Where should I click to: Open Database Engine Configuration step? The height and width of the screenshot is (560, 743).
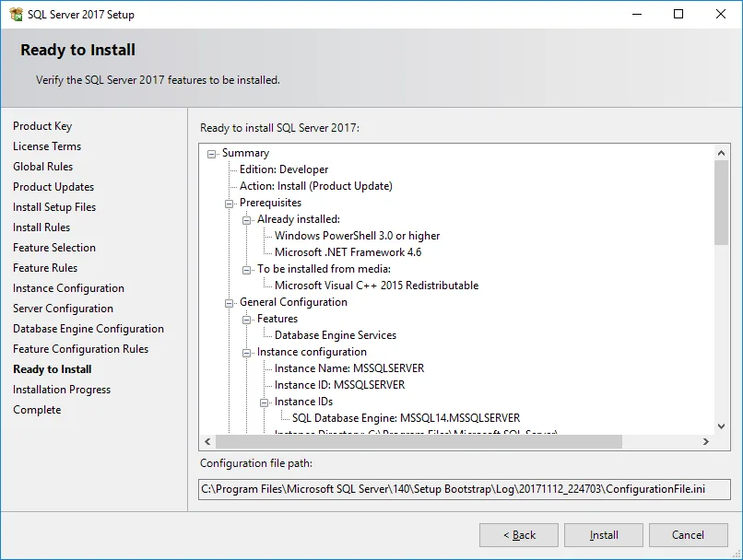tap(88, 329)
